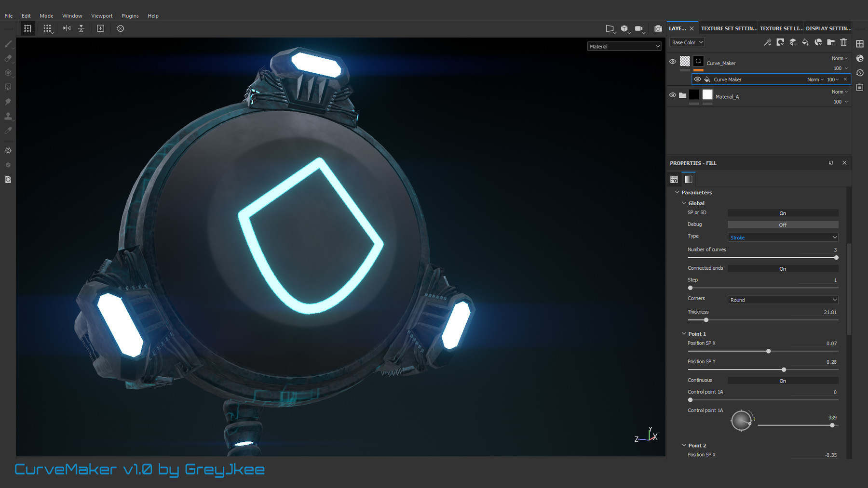The image size is (868, 488).
Task: Create a new folder in the layers panel
Action: (831, 42)
